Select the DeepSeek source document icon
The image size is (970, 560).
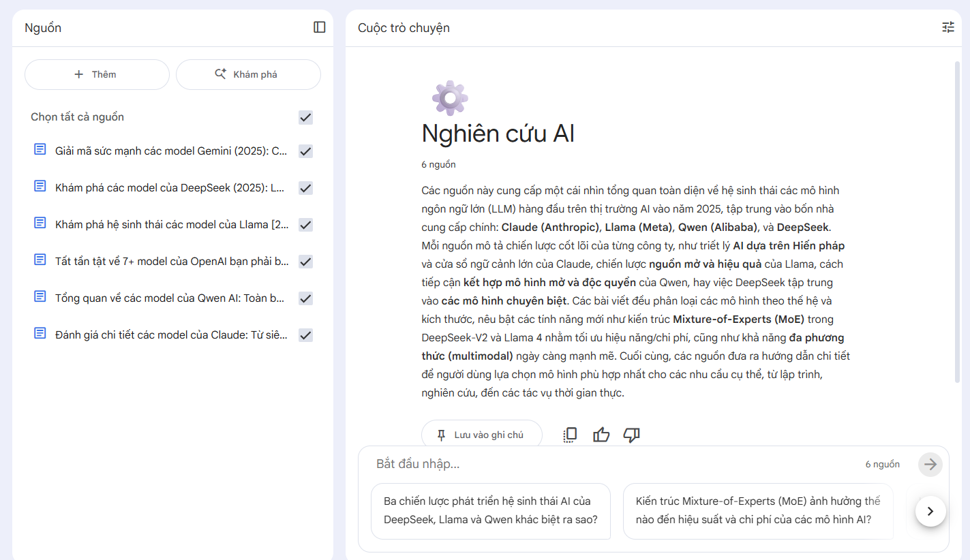[x=40, y=185]
